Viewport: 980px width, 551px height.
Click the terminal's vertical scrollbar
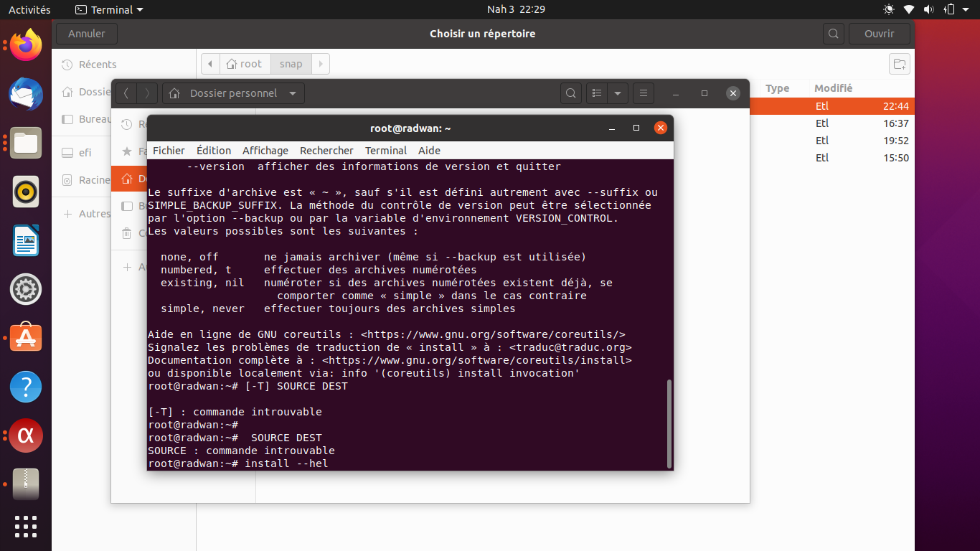click(669, 423)
